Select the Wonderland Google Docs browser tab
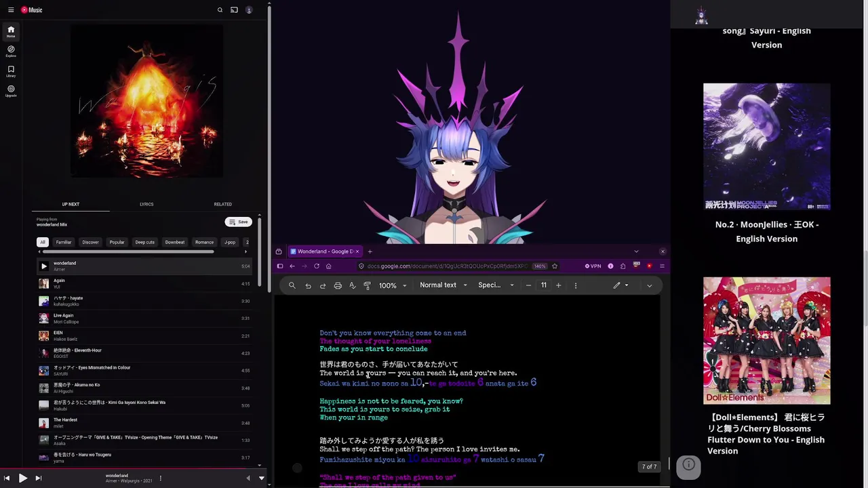This screenshot has width=868, height=488. pos(324,251)
